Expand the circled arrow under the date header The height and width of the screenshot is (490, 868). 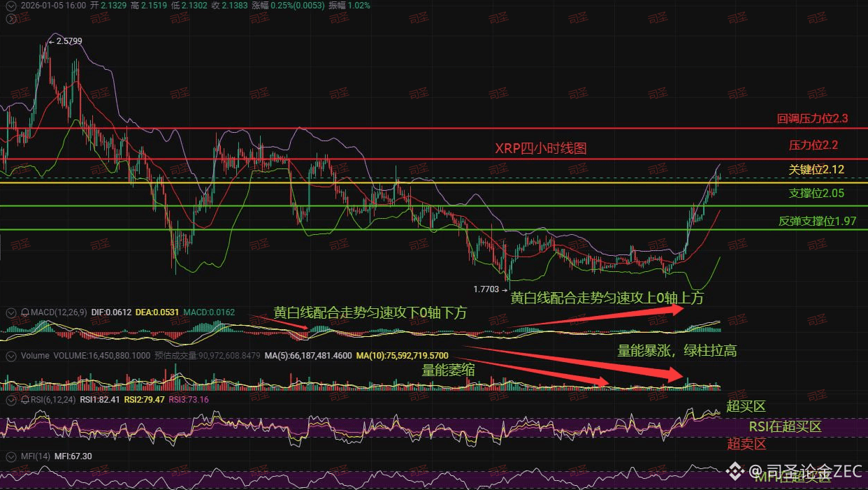tap(10, 17)
